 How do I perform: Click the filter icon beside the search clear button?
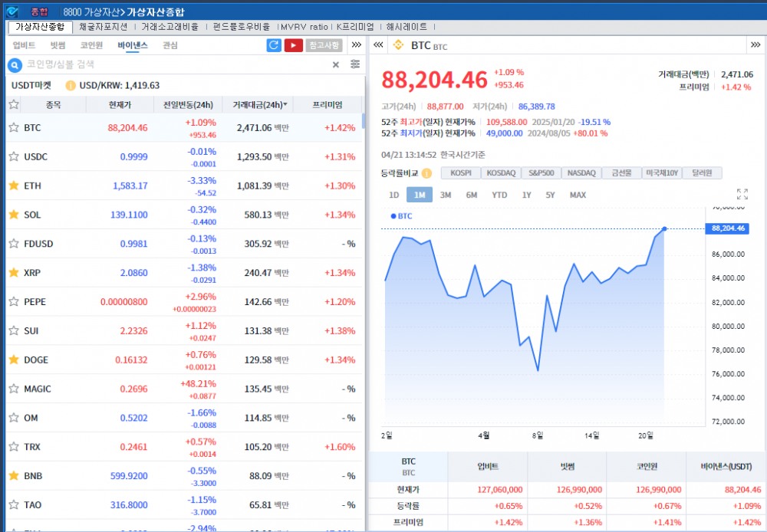pos(354,64)
